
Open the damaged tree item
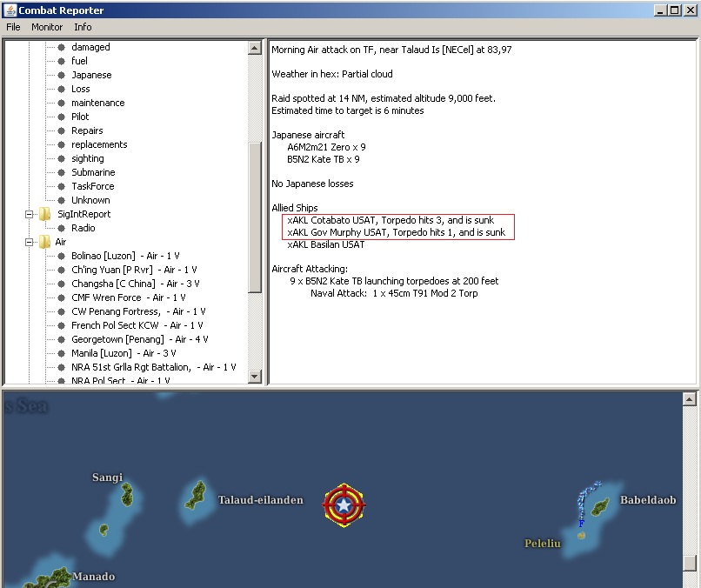pos(90,47)
